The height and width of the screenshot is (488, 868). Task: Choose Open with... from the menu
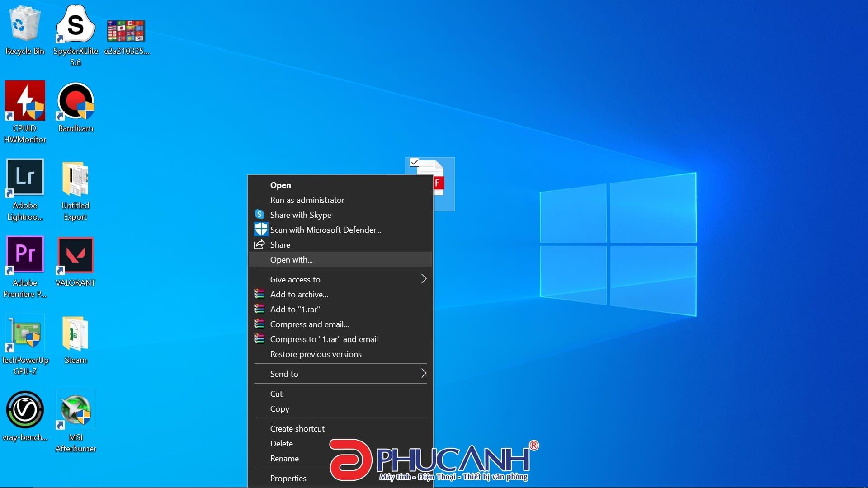point(340,259)
